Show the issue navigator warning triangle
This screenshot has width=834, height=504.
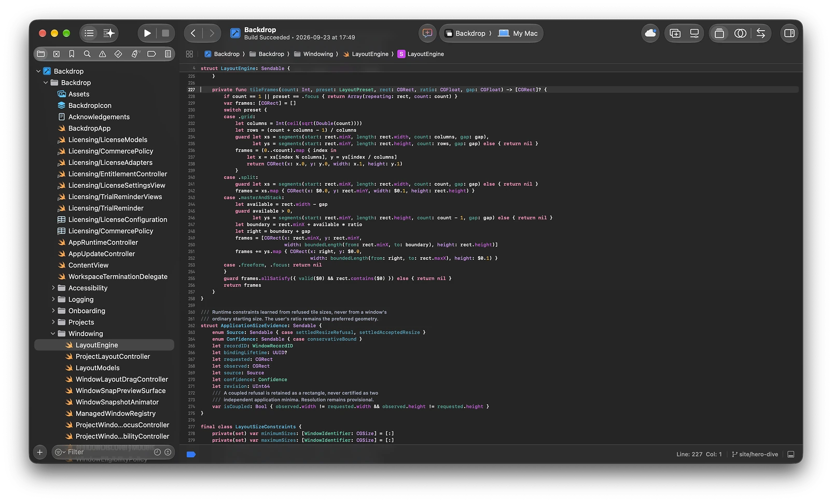103,54
